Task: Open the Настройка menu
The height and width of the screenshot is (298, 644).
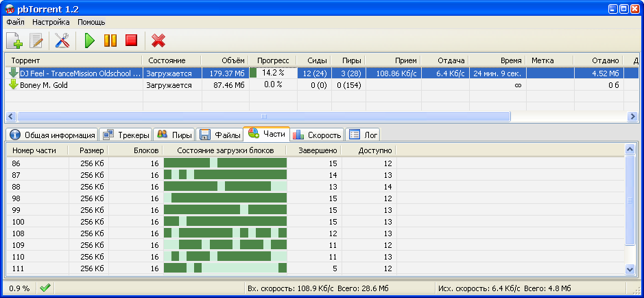Action: [x=51, y=22]
